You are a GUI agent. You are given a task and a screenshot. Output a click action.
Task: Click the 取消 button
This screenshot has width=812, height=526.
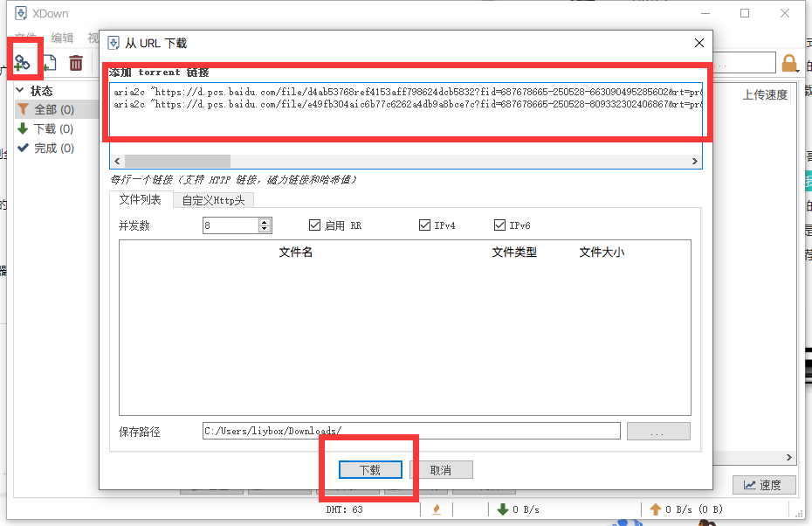coord(441,470)
